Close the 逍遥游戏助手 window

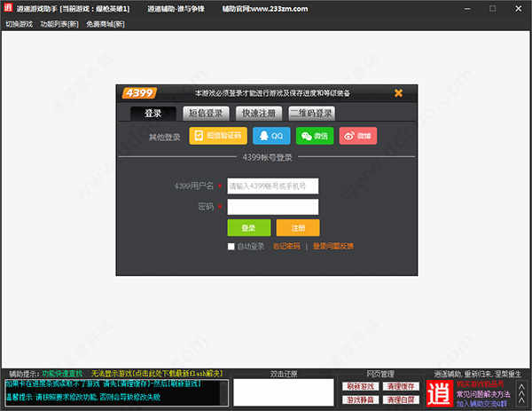(519, 9)
